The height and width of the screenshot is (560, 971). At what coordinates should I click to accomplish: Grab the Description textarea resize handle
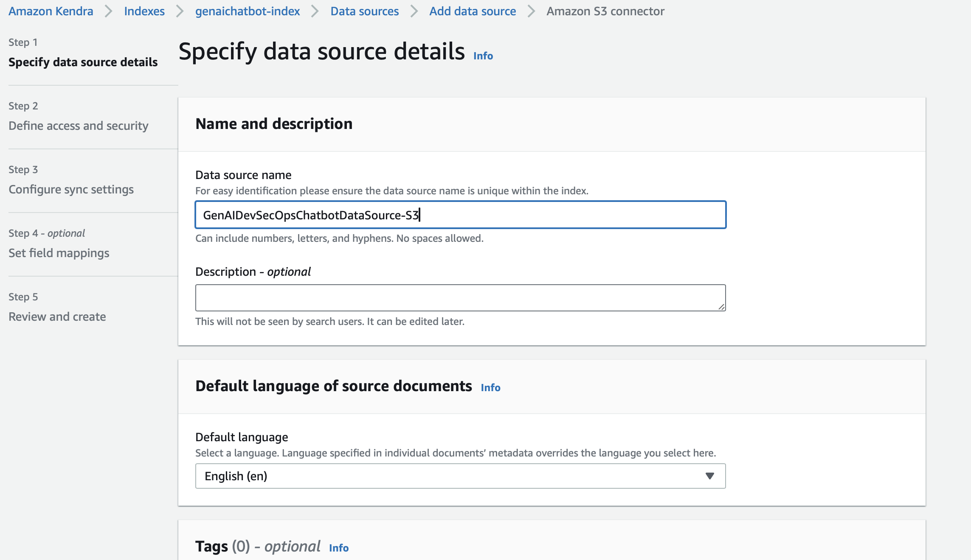pyautogui.click(x=721, y=307)
